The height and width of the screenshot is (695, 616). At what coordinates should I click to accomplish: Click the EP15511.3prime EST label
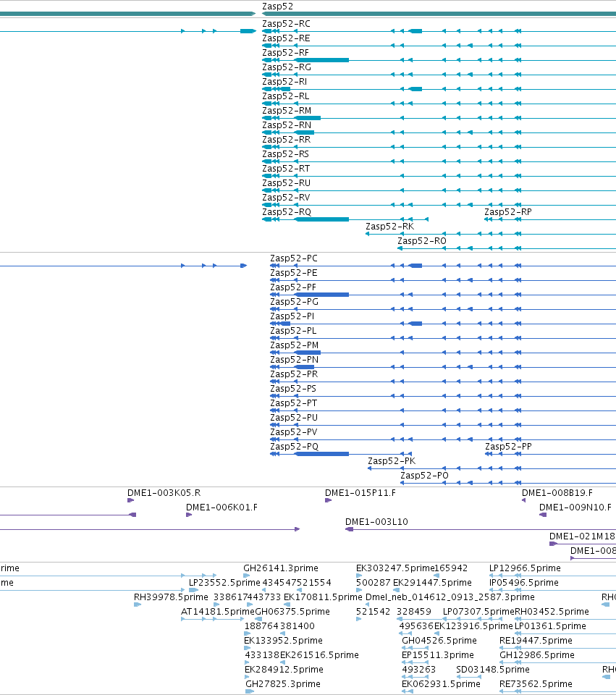pos(438,655)
